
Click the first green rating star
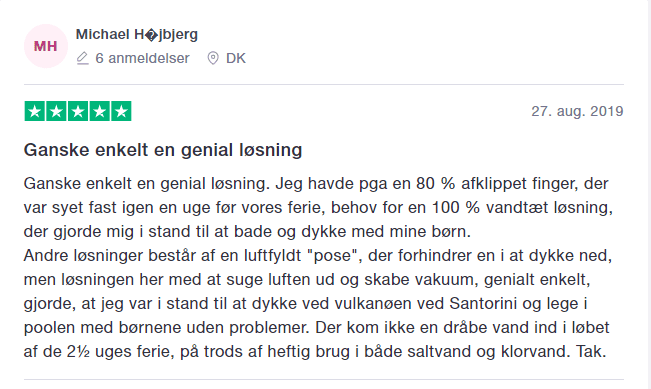pos(35,111)
